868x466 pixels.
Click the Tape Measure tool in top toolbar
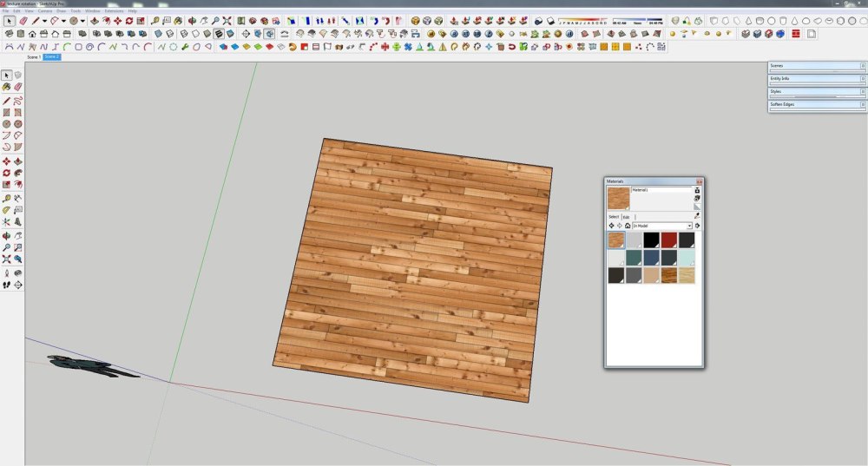tap(155, 21)
